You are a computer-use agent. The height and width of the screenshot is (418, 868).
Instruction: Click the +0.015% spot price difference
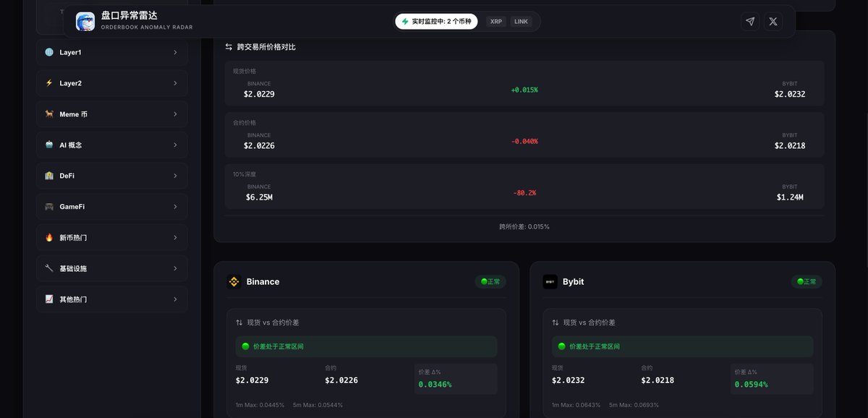tap(524, 90)
